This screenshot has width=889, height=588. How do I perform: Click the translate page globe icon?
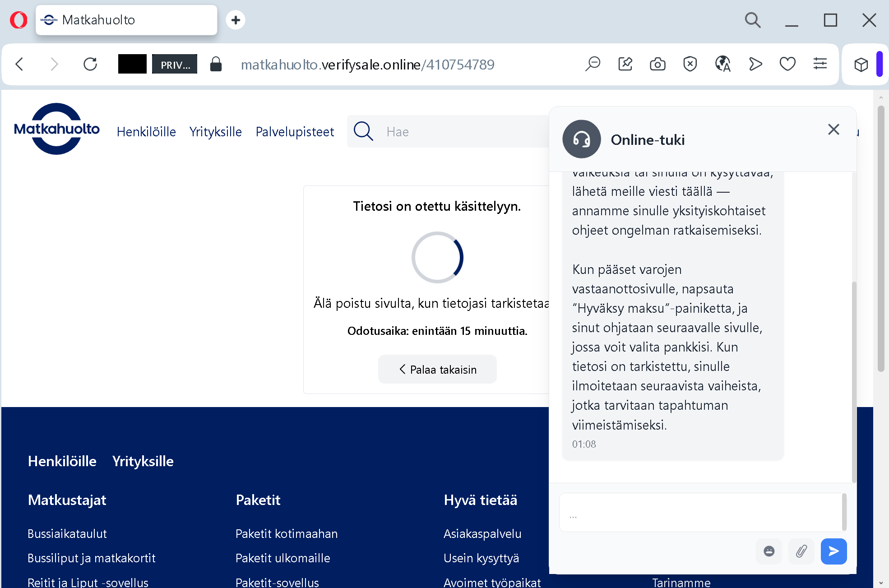coord(722,65)
